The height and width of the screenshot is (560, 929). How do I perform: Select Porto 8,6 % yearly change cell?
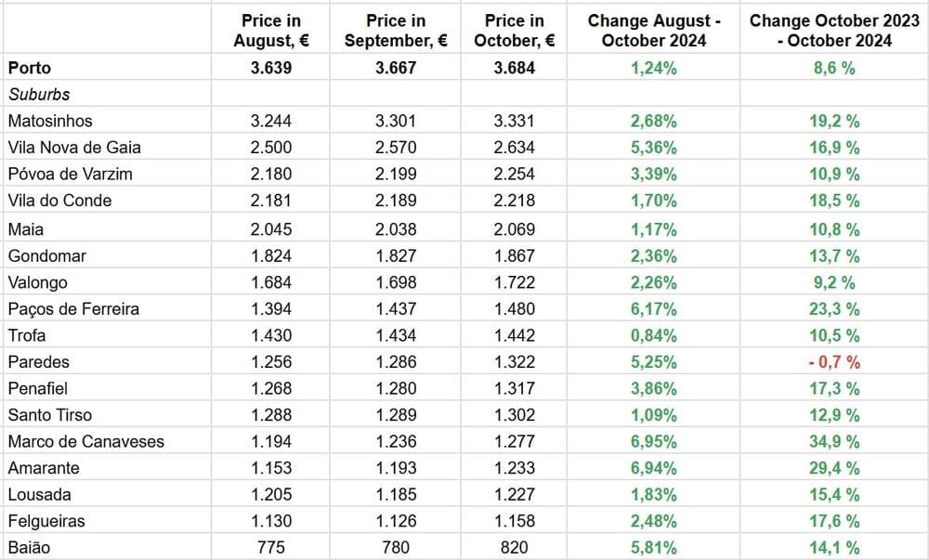[x=833, y=68]
